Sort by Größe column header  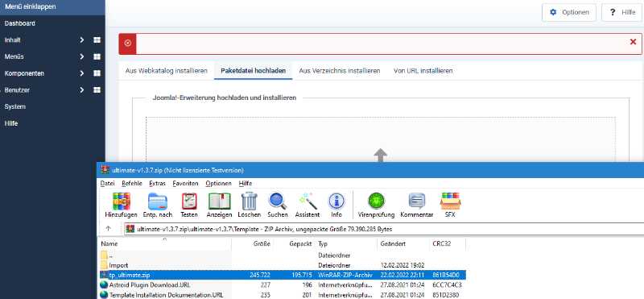(x=252, y=243)
